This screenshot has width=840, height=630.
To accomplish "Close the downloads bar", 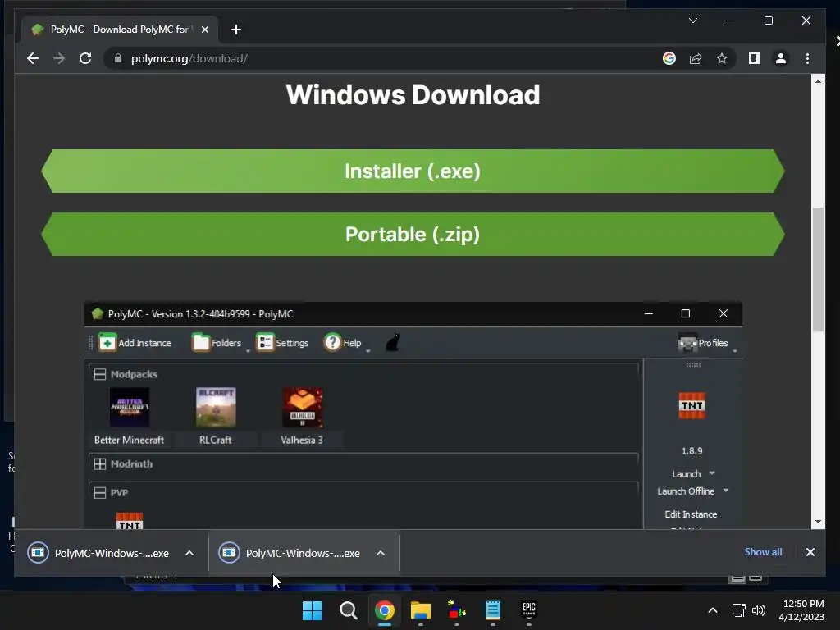I will pos(810,552).
